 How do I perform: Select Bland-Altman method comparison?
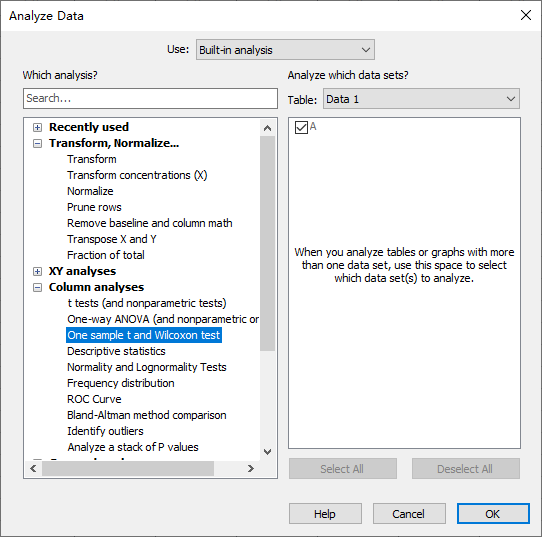click(x=147, y=415)
